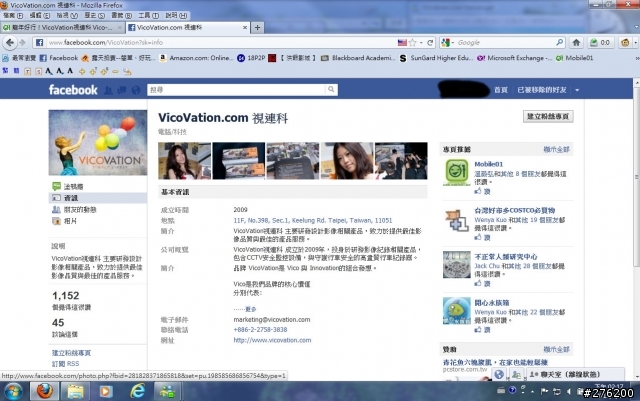Open the chat room bar at bottom

click(x=576, y=374)
